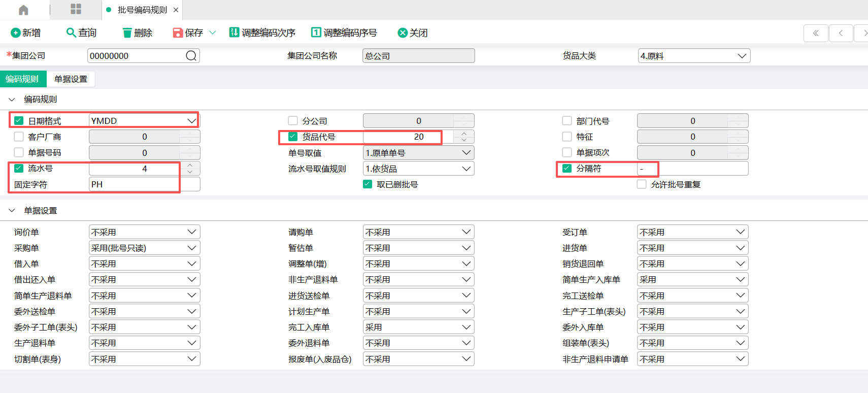Uncheck the 日期格式 checkbox
This screenshot has width=868, height=393.
[x=19, y=121]
